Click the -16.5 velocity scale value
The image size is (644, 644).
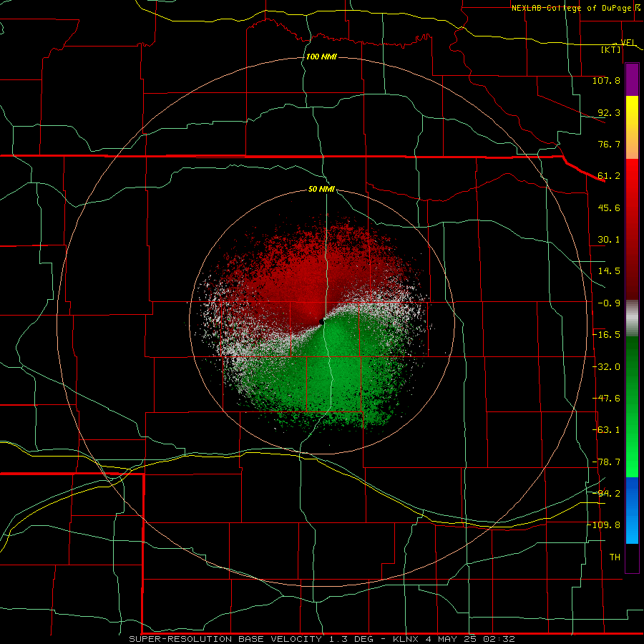tap(606, 335)
